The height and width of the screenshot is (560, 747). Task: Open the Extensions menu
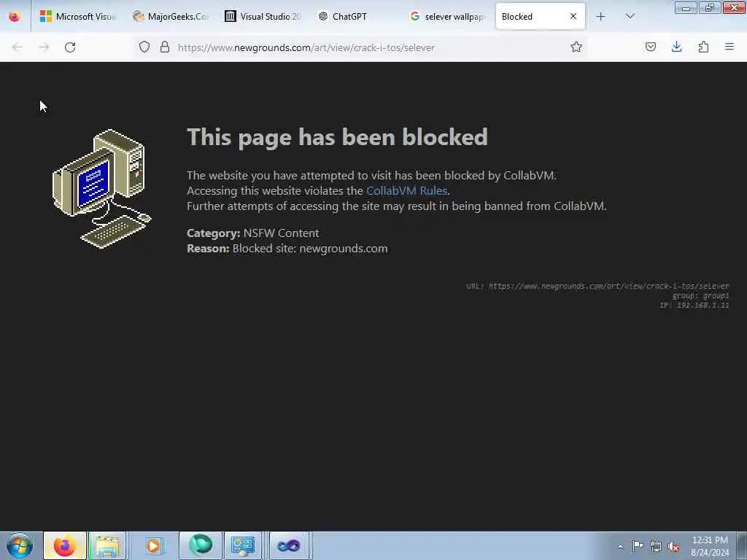click(x=703, y=47)
